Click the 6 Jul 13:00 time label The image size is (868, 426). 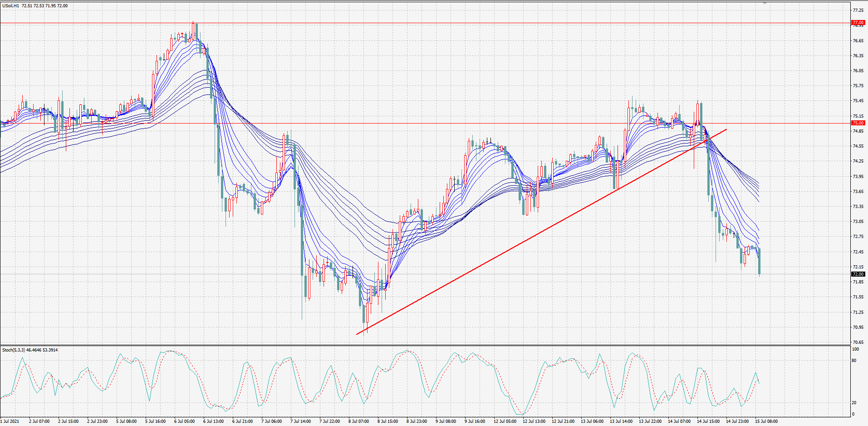213,421
